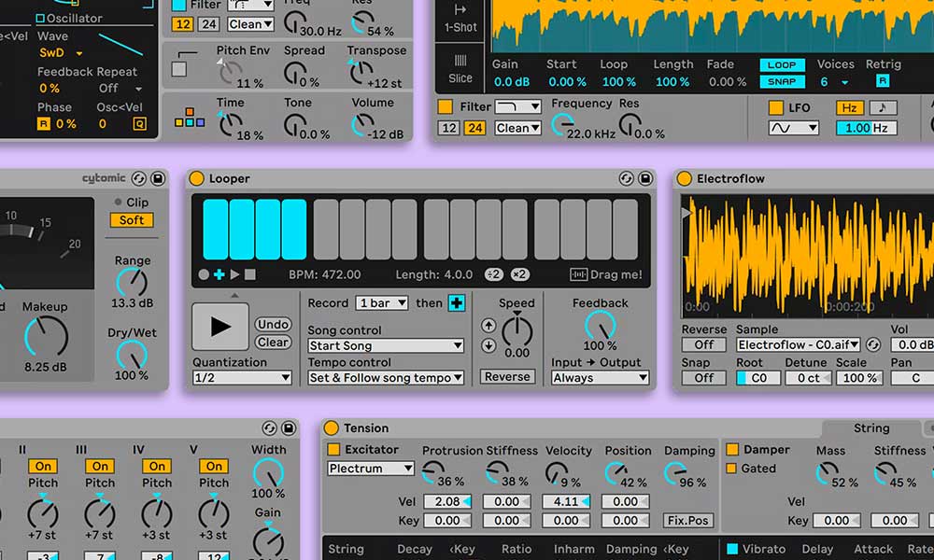The image size is (934, 560).
Task: Click the Looper double length ×2 icon
Action: click(x=520, y=274)
